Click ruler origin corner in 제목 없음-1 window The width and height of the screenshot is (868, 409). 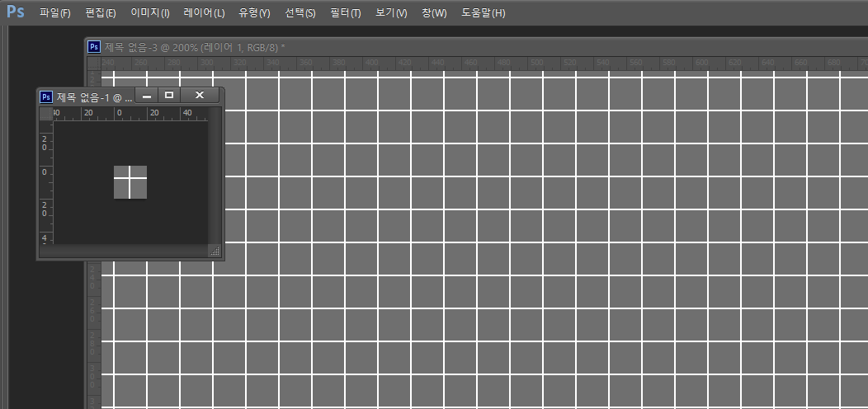click(x=46, y=114)
